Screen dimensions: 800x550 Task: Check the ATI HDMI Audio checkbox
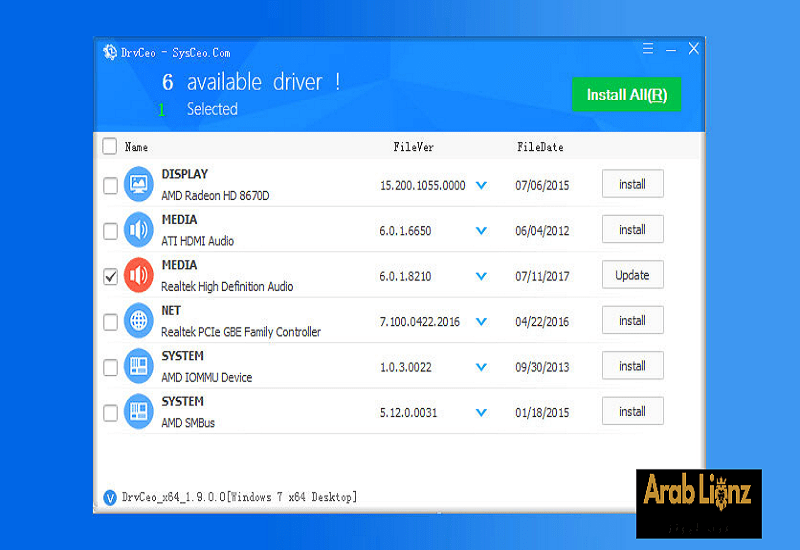coord(110,231)
